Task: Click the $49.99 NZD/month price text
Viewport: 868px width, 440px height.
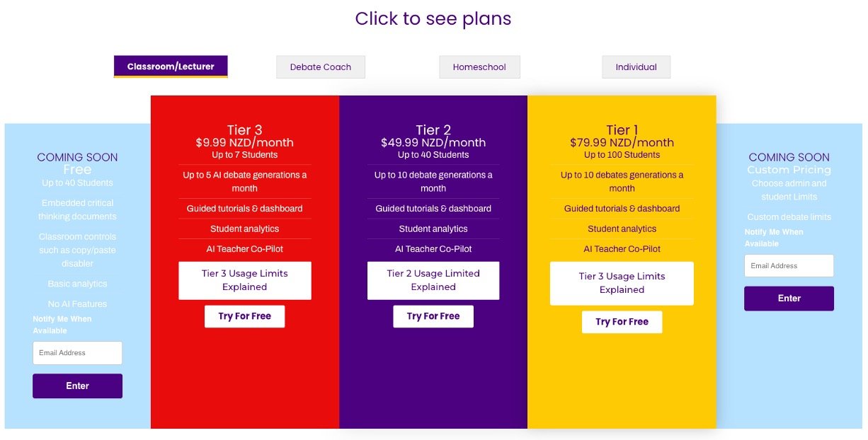Action: click(x=433, y=143)
